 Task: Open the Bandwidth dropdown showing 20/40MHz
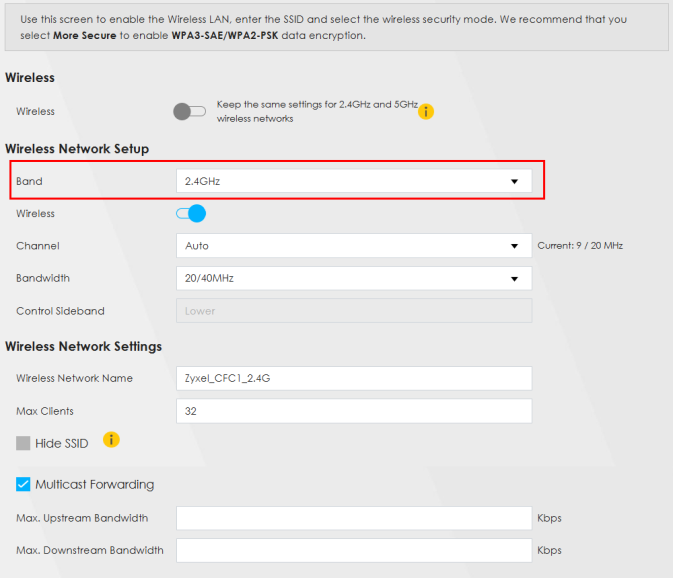(353, 278)
